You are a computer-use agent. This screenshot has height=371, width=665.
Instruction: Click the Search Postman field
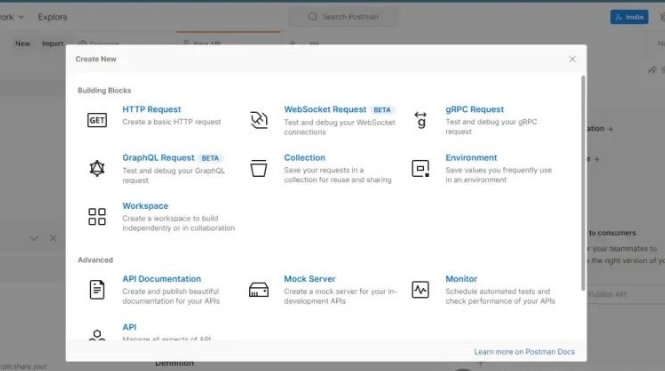click(343, 17)
